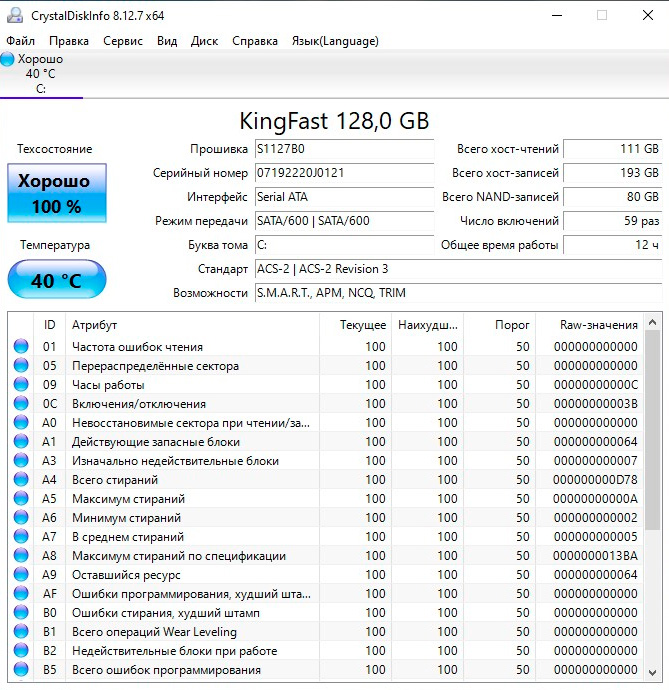Click the serial number field 07192220J0121
This screenshot has height=690, width=669.
343,173
